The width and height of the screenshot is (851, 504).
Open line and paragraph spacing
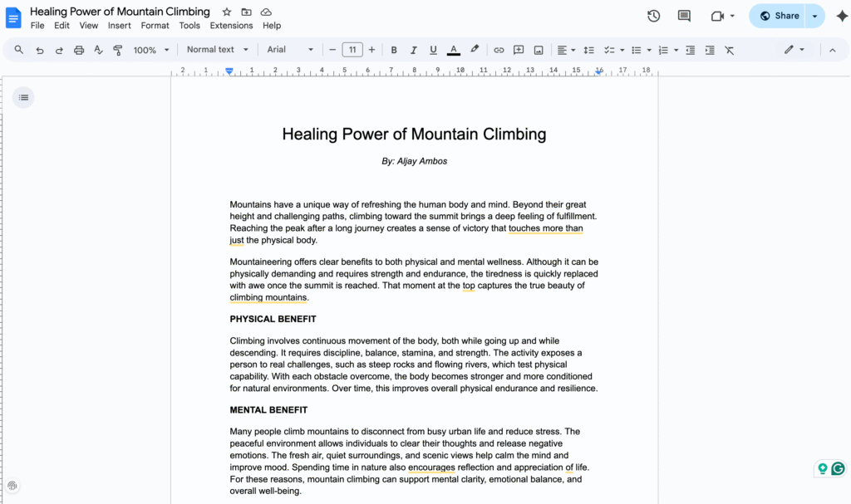point(589,50)
